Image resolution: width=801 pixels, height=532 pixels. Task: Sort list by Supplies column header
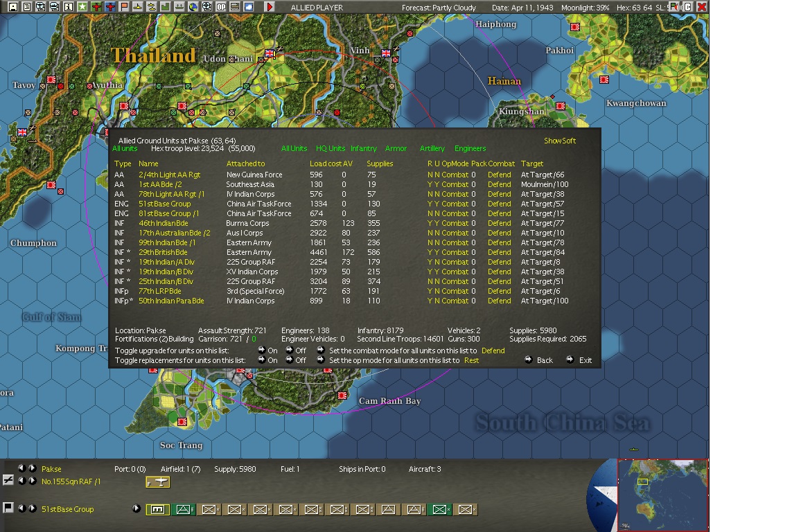tap(380, 164)
